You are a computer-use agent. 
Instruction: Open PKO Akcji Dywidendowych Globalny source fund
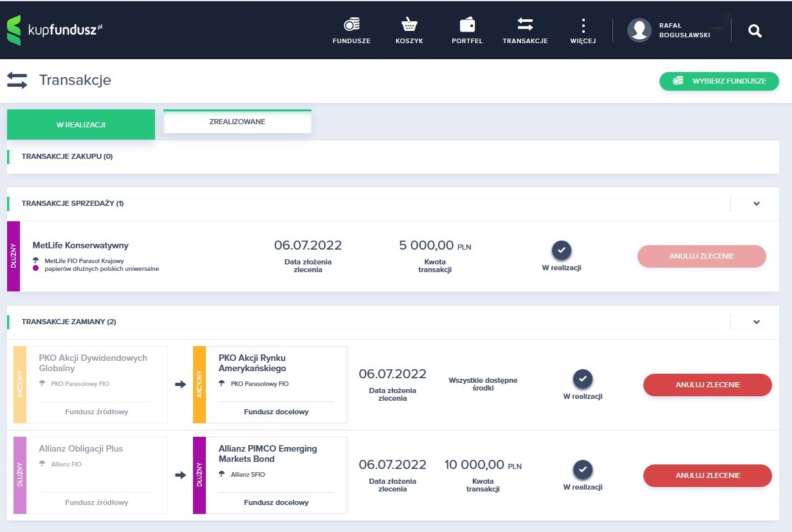coord(93,363)
